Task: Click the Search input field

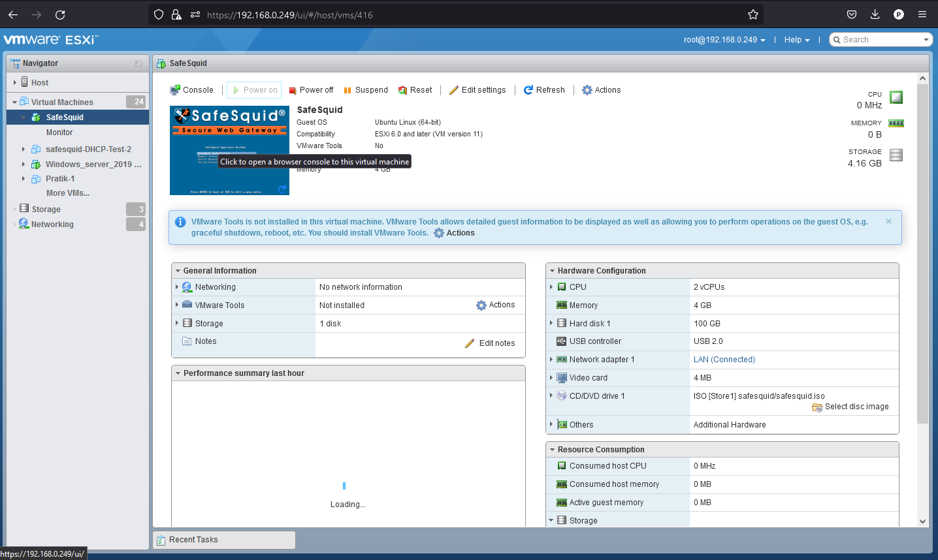Action: coord(880,40)
